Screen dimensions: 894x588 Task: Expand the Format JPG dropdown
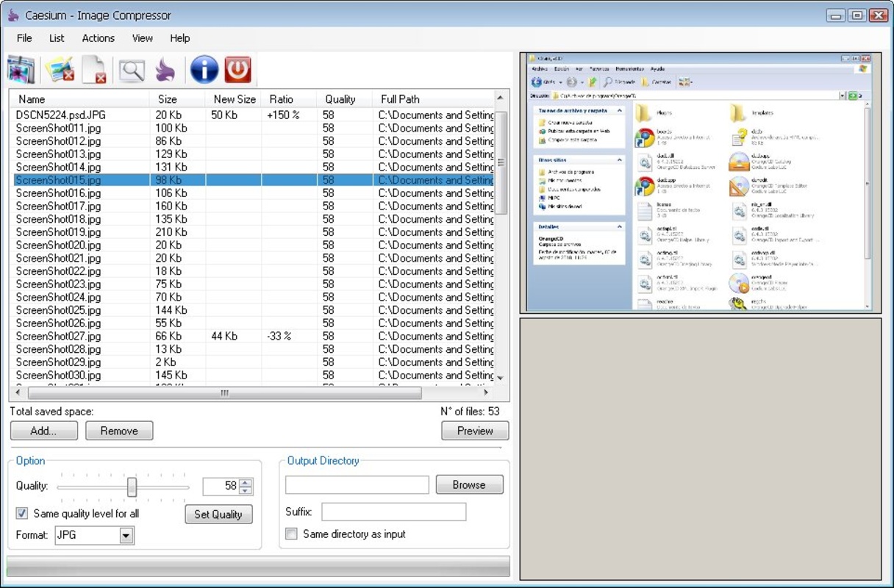[x=126, y=536]
